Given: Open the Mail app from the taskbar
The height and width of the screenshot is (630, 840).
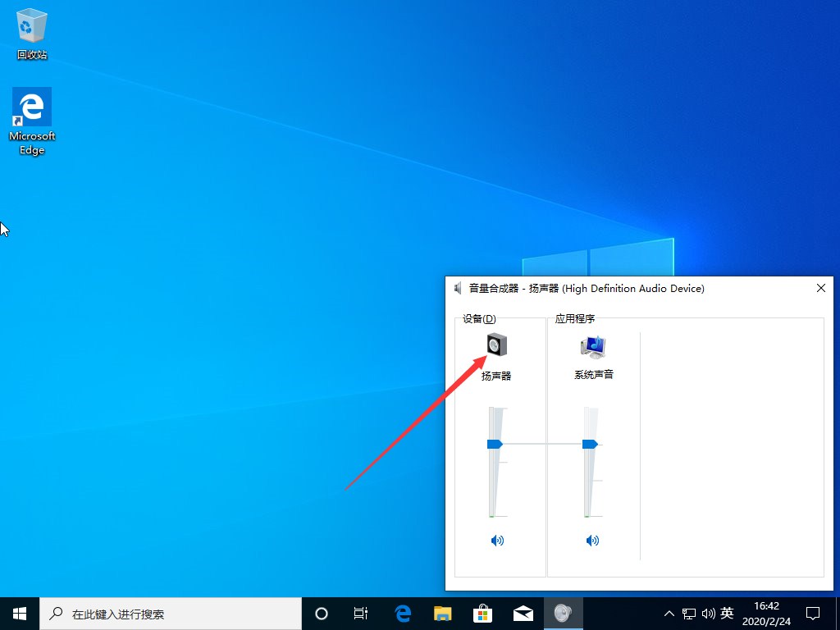Looking at the screenshot, I should click(523, 613).
